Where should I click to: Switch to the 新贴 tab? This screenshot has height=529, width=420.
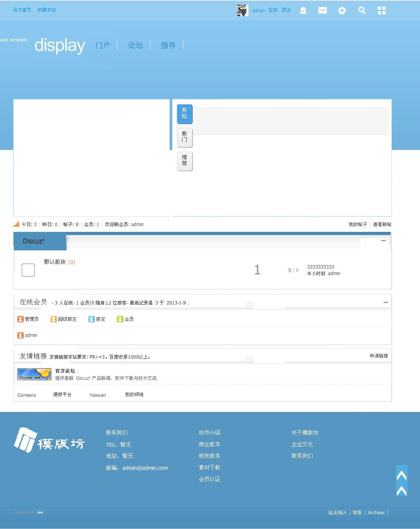(185, 114)
